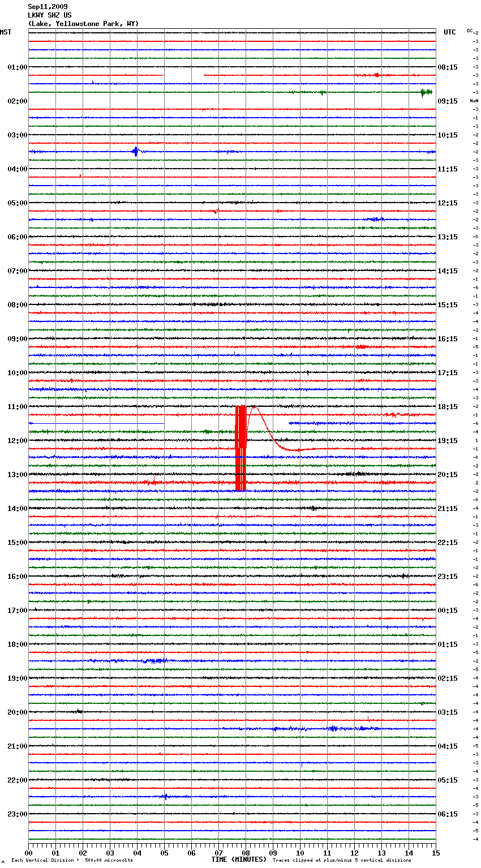
Task: Click minute 12 on the bottom axis
Action: 354,852
